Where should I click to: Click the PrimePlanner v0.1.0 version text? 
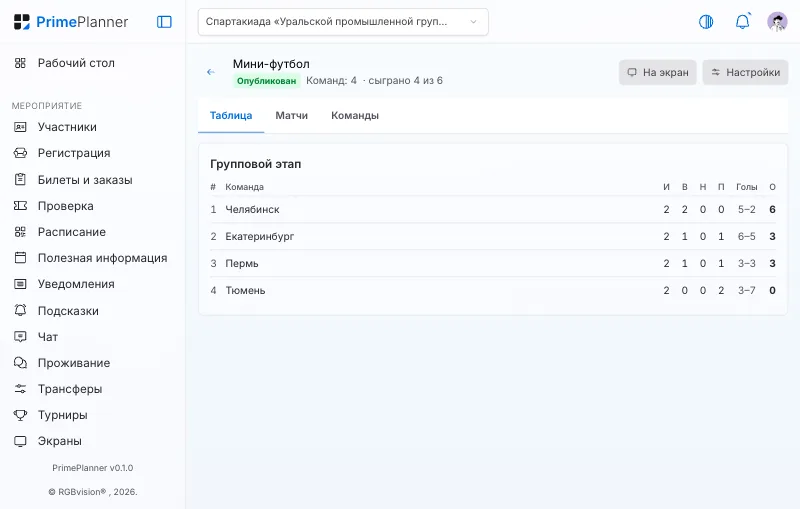pyautogui.click(x=92, y=468)
